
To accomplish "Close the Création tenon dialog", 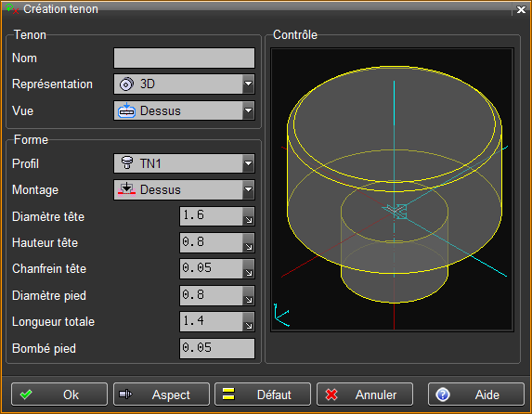I will click(521, 9).
